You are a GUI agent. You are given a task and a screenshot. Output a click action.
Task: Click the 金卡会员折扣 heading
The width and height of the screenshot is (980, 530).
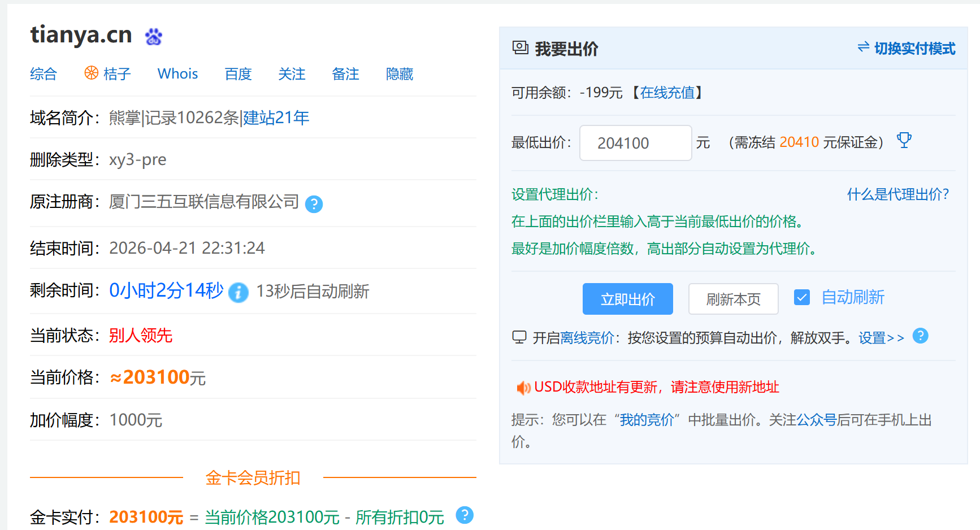(253, 478)
